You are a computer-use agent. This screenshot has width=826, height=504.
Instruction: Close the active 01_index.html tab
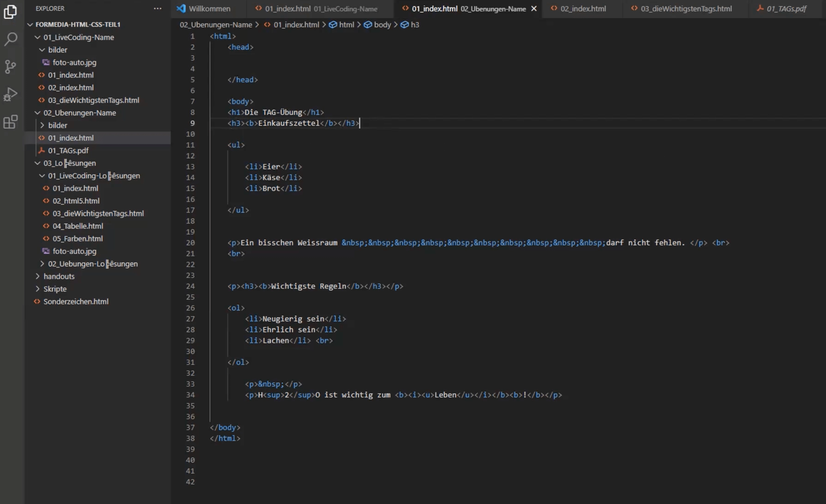coord(534,9)
